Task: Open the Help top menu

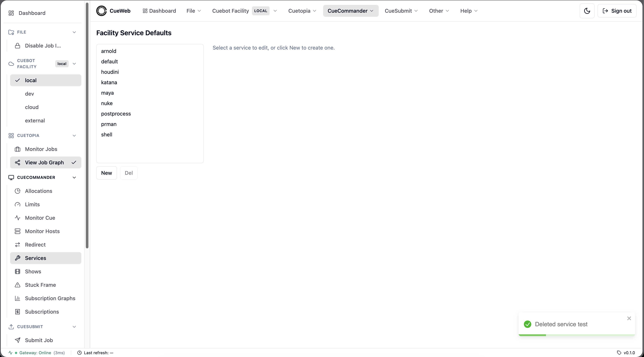Action: pos(469,11)
